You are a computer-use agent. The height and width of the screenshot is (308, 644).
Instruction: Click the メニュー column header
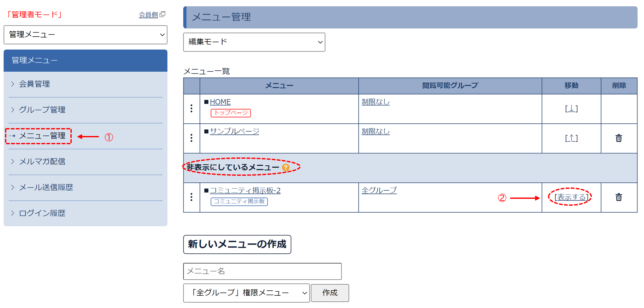pyautogui.click(x=279, y=86)
